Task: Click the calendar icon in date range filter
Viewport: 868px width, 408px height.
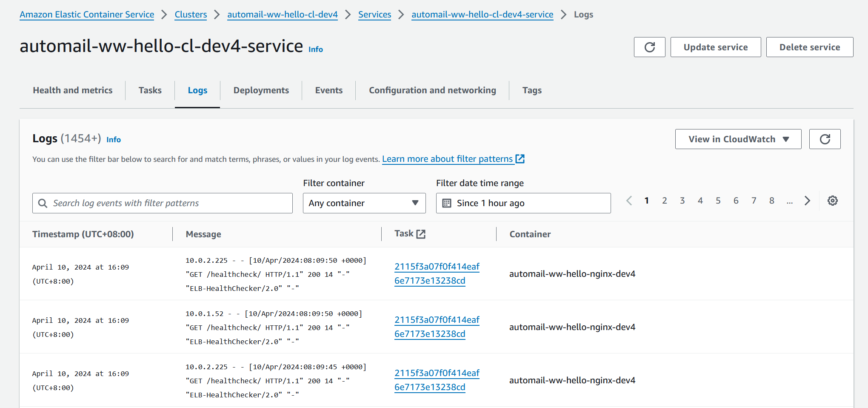Action: [446, 203]
